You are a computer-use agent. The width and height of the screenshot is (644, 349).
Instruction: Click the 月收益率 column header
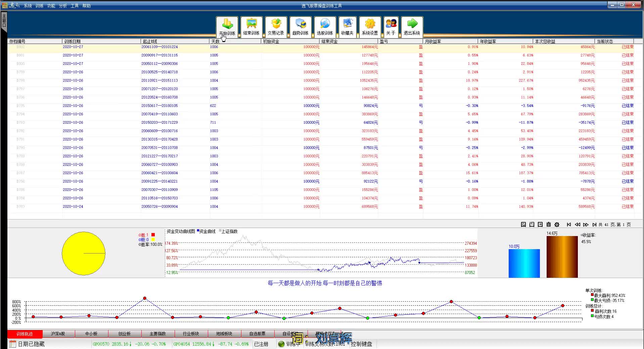point(451,41)
